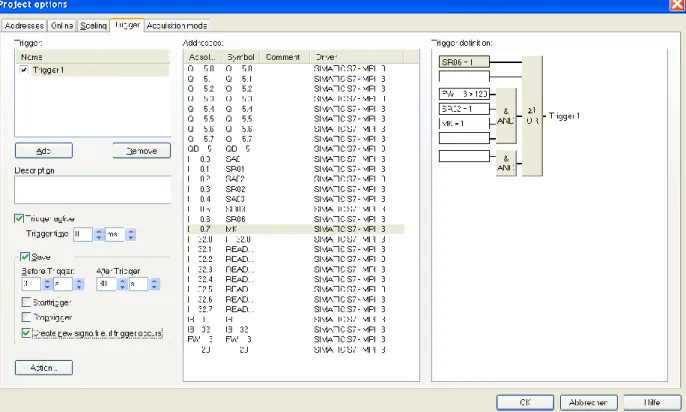Adjust the After Trigger unit spinner

pyautogui.click(x=154, y=284)
